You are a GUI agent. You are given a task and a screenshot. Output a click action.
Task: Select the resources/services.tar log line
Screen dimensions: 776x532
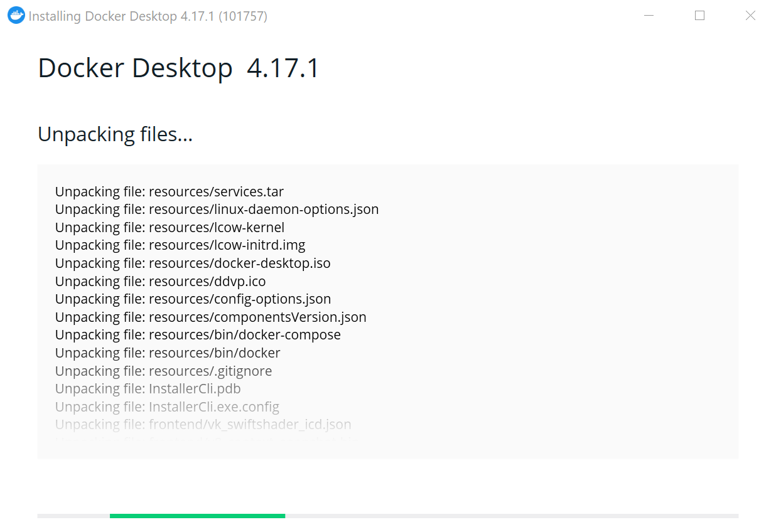coord(170,191)
